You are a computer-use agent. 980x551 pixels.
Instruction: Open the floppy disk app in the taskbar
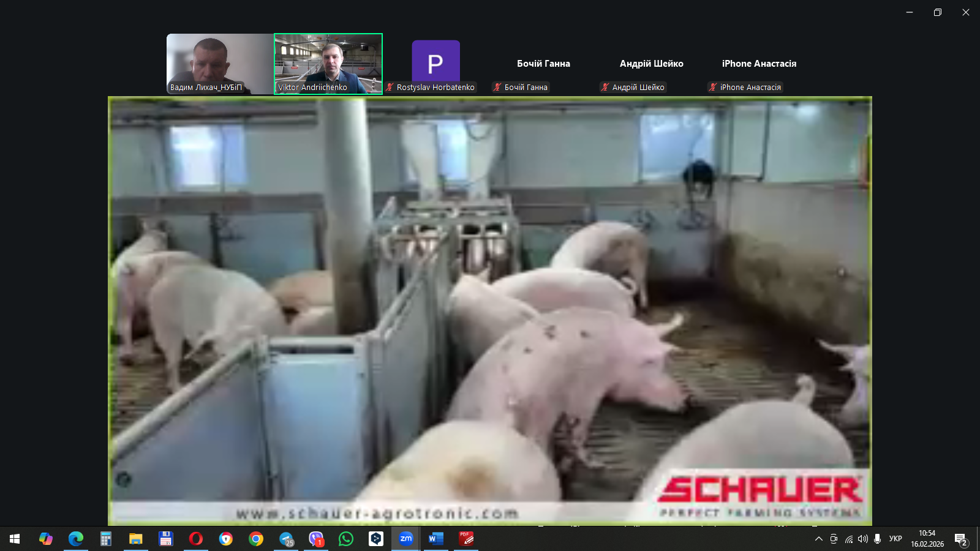click(x=166, y=539)
